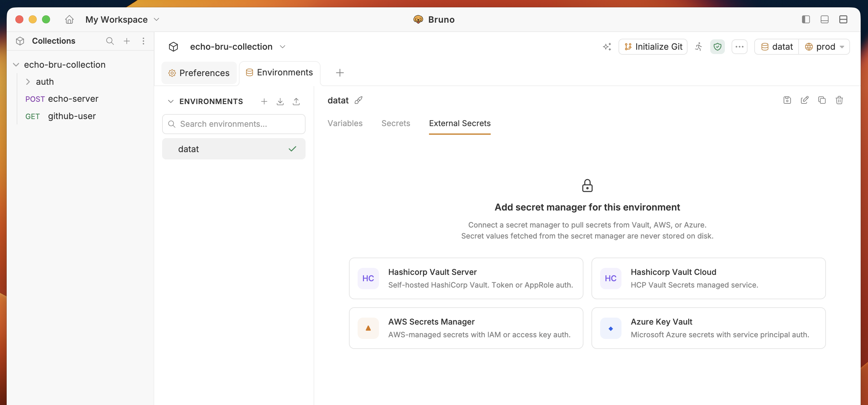Choose the Hashicorp Vault Server card
Image resolution: width=868 pixels, height=405 pixels.
click(x=466, y=278)
